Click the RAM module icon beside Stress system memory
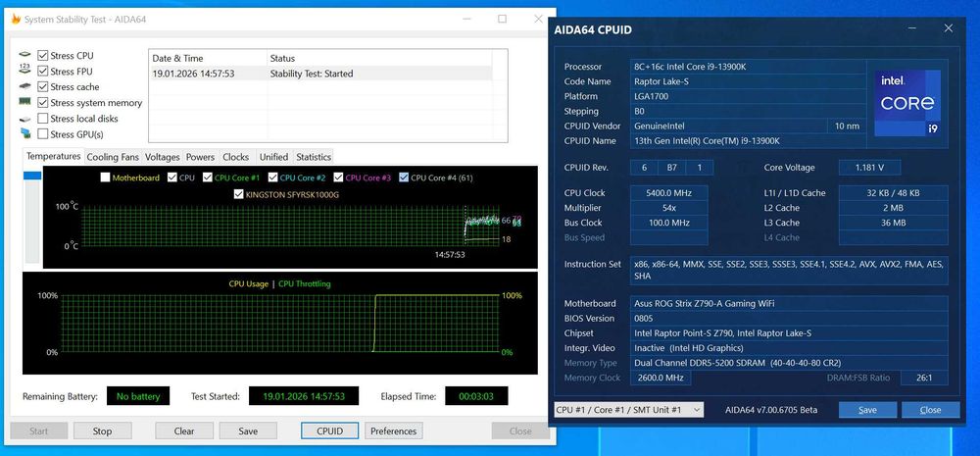 pos(25,102)
